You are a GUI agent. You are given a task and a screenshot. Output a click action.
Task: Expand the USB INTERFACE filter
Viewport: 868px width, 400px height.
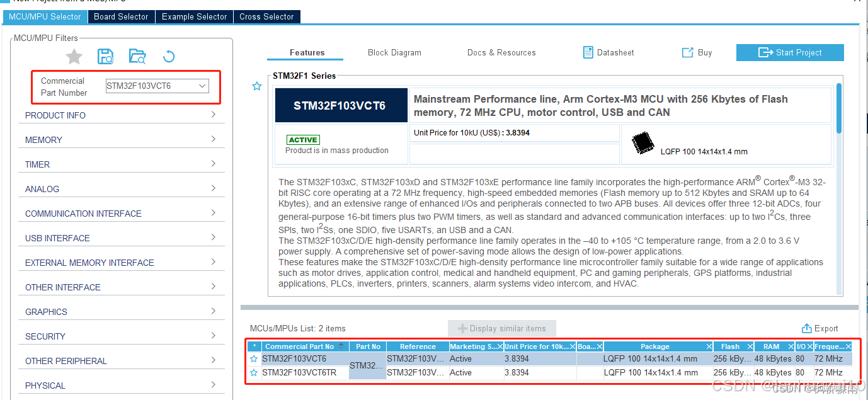pyautogui.click(x=214, y=237)
